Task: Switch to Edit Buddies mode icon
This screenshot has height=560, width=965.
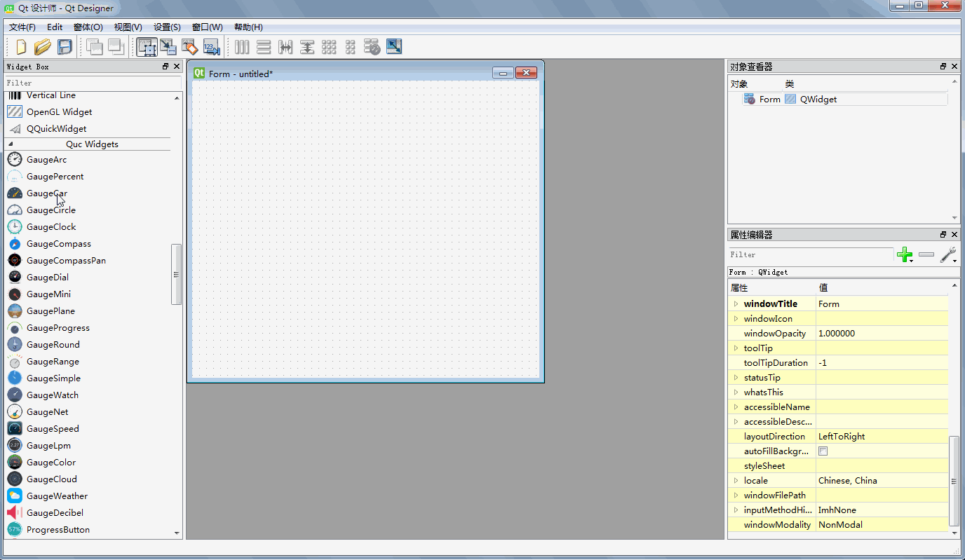Action: 189,47
